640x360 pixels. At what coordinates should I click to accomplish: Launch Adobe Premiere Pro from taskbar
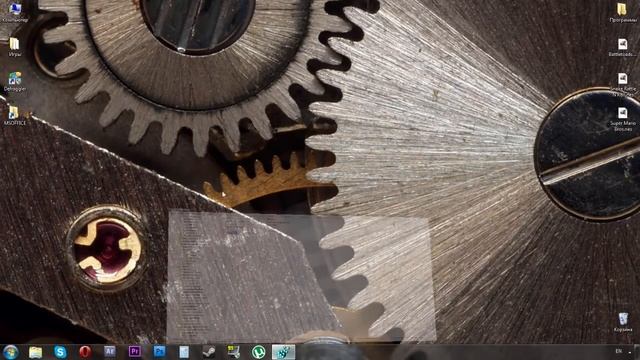coord(135,351)
